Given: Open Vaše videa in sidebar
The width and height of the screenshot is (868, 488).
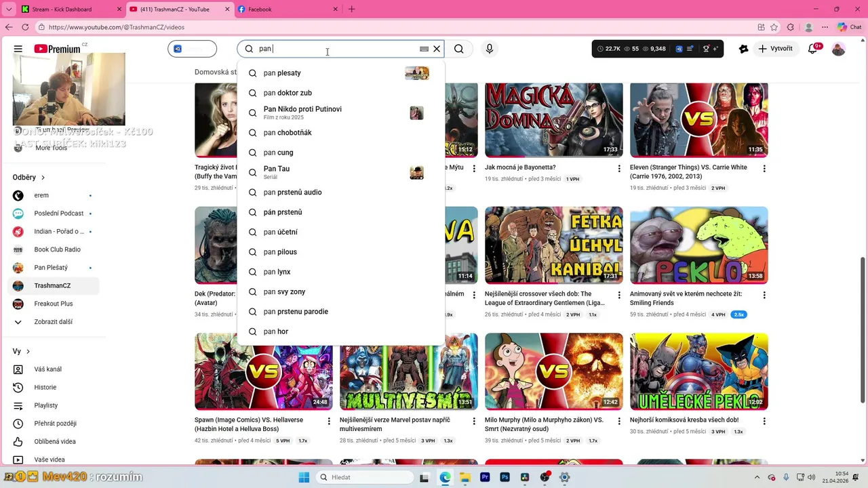Looking at the screenshot, I should (x=53, y=460).
